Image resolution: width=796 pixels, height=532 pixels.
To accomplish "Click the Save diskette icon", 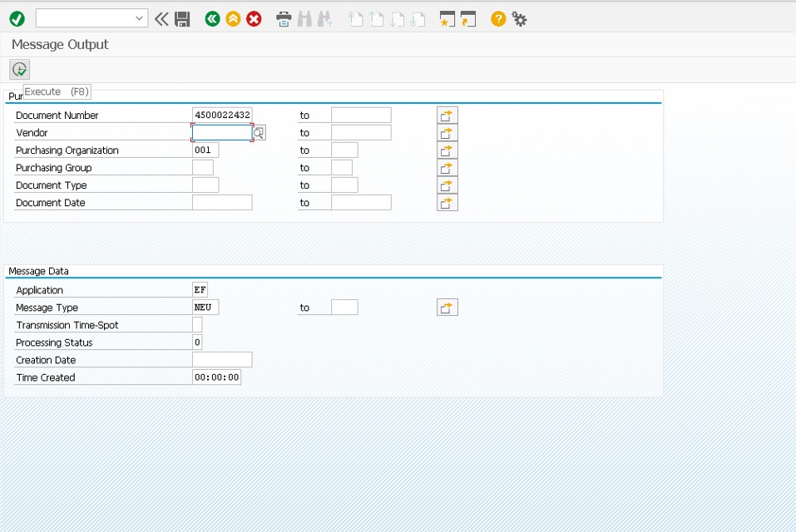I will tap(182, 19).
